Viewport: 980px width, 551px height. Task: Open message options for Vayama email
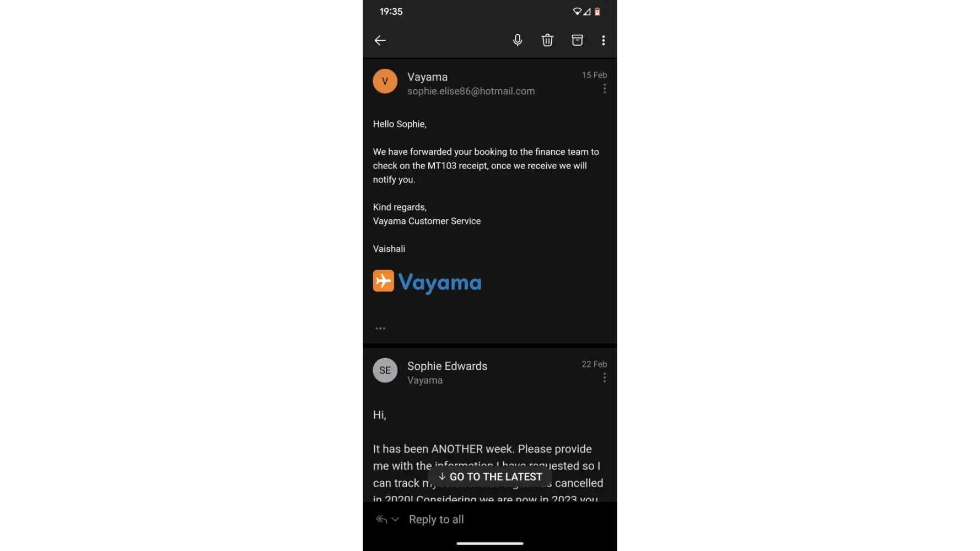click(605, 89)
